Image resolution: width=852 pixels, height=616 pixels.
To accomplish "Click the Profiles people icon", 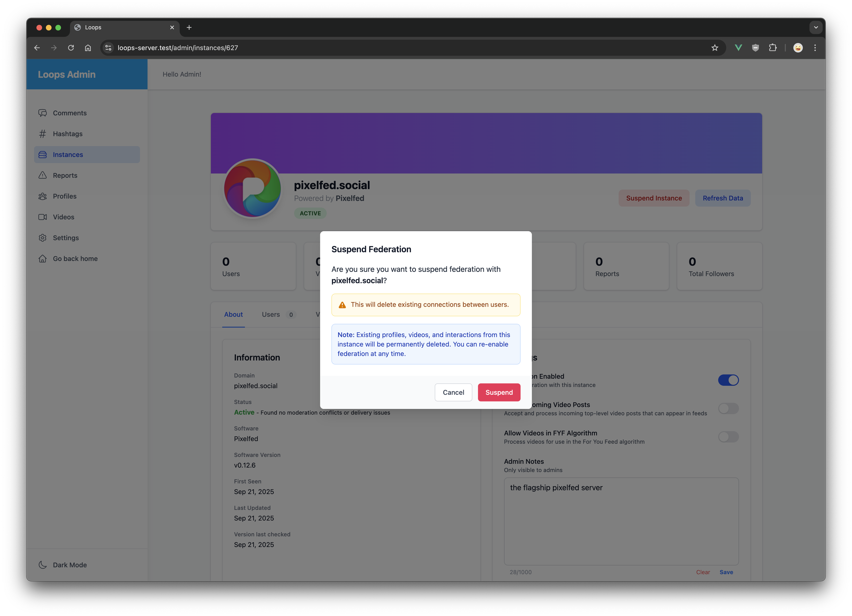I will 43,196.
